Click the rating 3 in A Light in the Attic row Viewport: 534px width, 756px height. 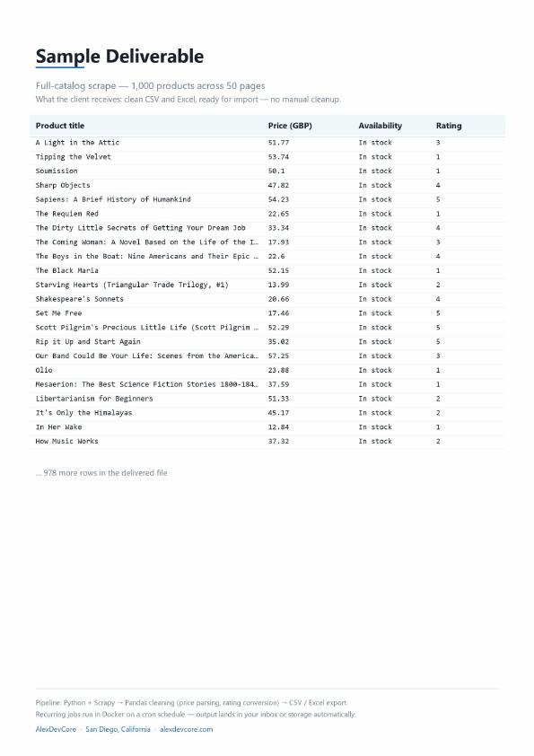pos(438,143)
